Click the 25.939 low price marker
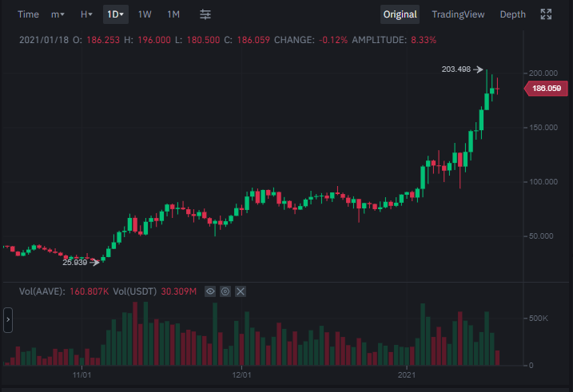573x392 pixels. (75, 262)
